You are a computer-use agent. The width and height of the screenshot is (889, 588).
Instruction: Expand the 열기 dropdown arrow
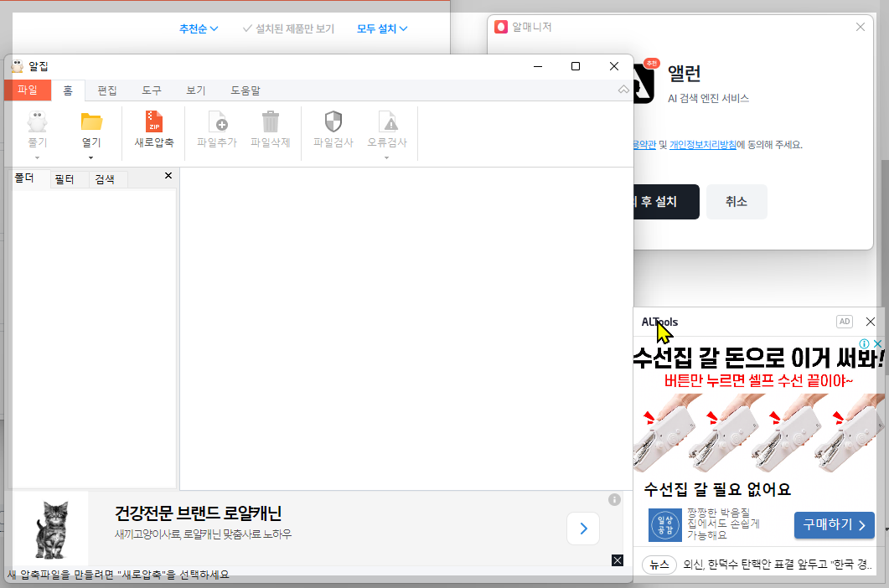tap(90, 158)
